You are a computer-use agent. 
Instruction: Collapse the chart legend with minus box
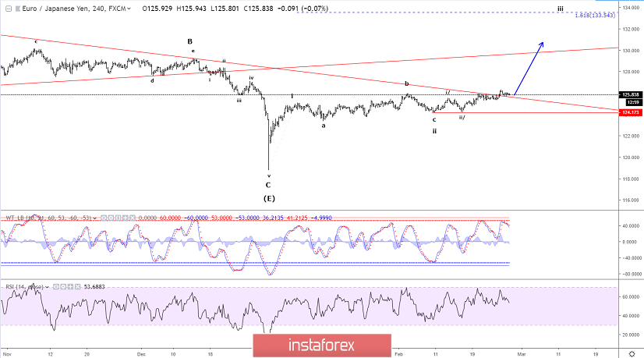[9, 9]
